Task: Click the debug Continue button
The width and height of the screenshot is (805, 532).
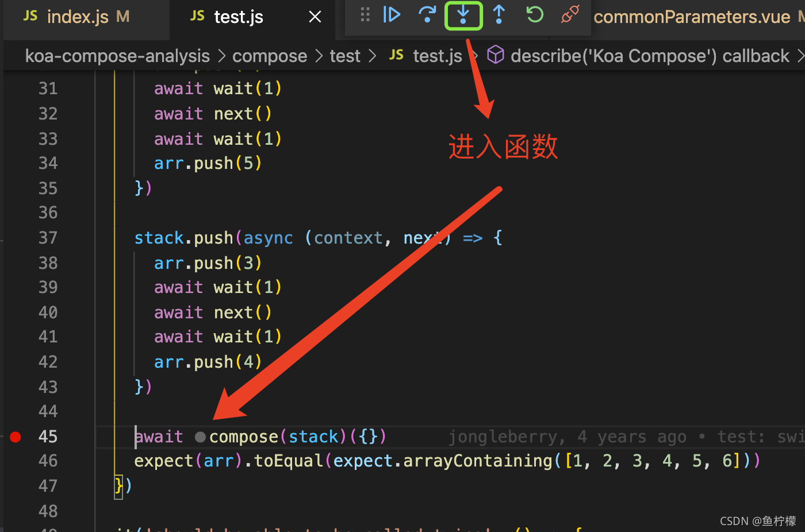Action: 392,14
